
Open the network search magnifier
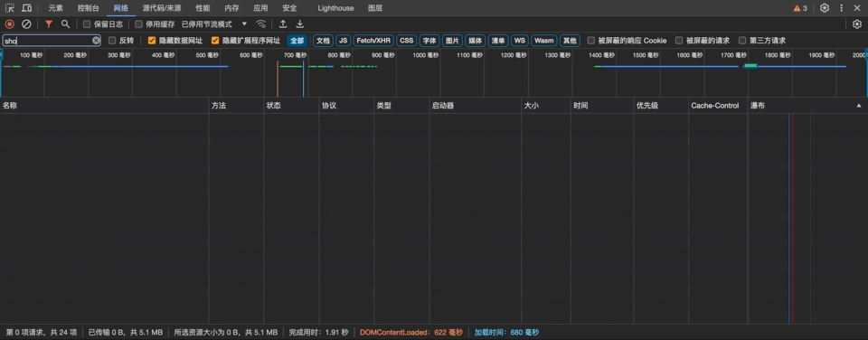coord(65,24)
